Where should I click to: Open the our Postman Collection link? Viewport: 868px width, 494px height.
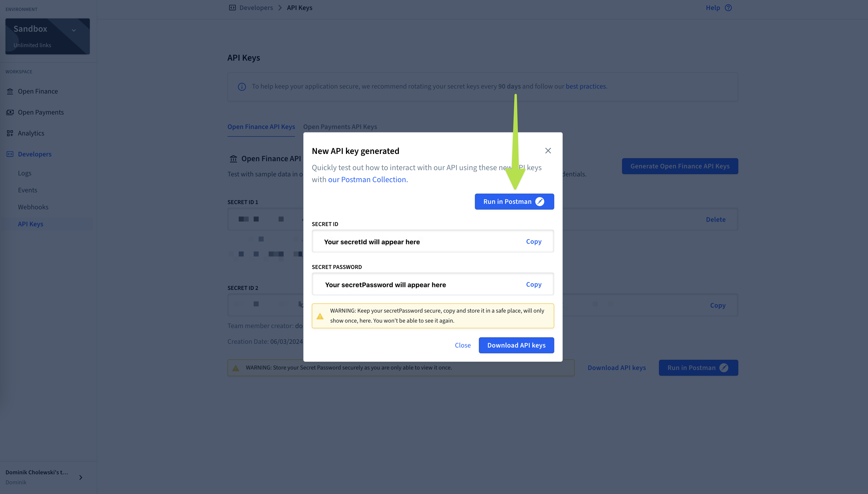[368, 179]
